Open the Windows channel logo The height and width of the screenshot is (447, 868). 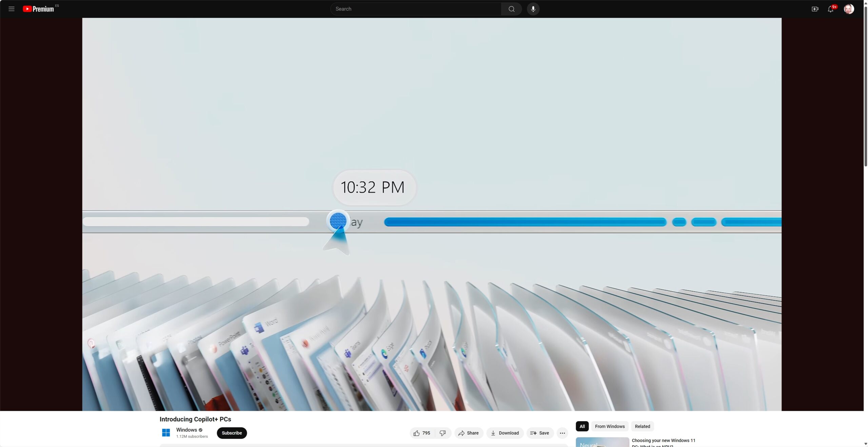pos(166,432)
